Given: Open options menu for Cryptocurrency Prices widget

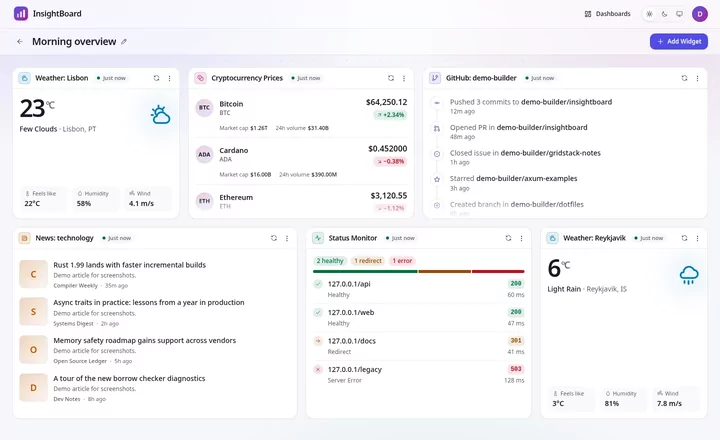Looking at the screenshot, I should 404,78.
